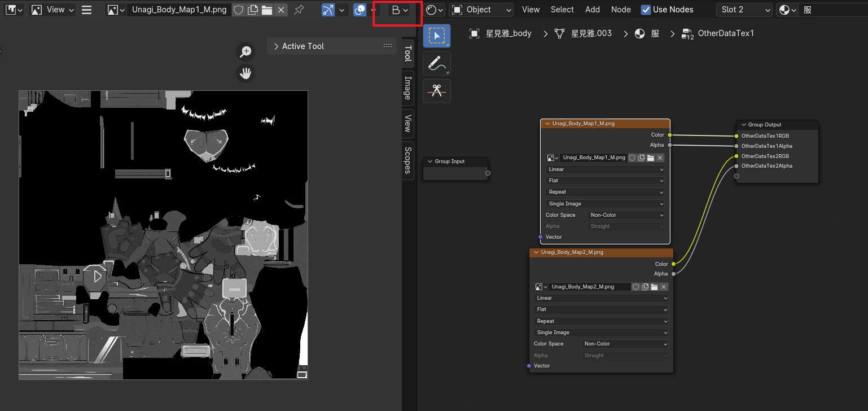Select the Links Cut scissors tool
This screenshot has height=411, width=868.
click(x=436, y=90)
